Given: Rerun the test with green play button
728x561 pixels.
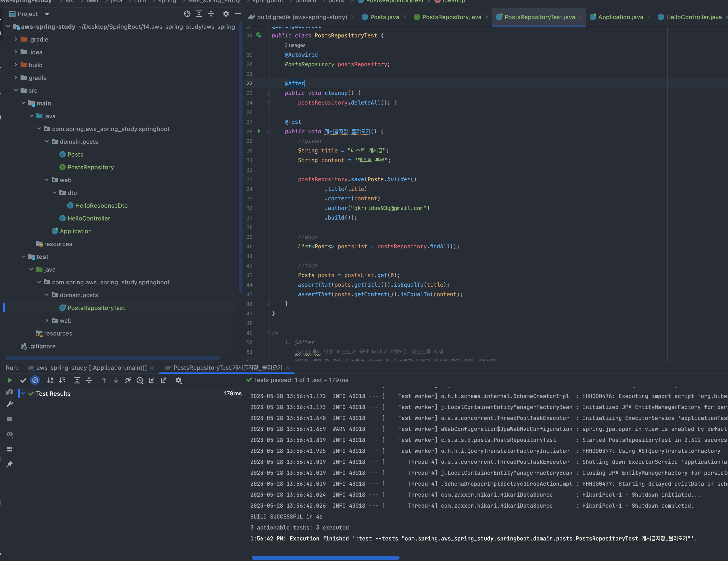Looking at the screenshot, I should 10,380.
